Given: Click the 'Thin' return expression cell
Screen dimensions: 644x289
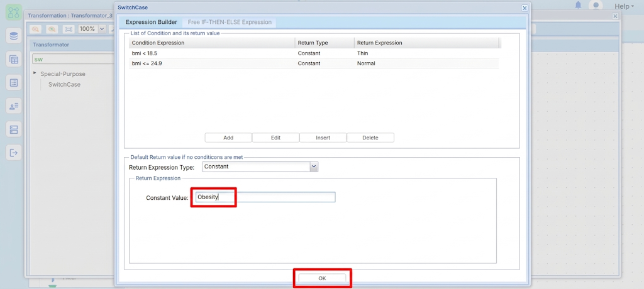Looking at the screenshot, I should pos(426,53).
